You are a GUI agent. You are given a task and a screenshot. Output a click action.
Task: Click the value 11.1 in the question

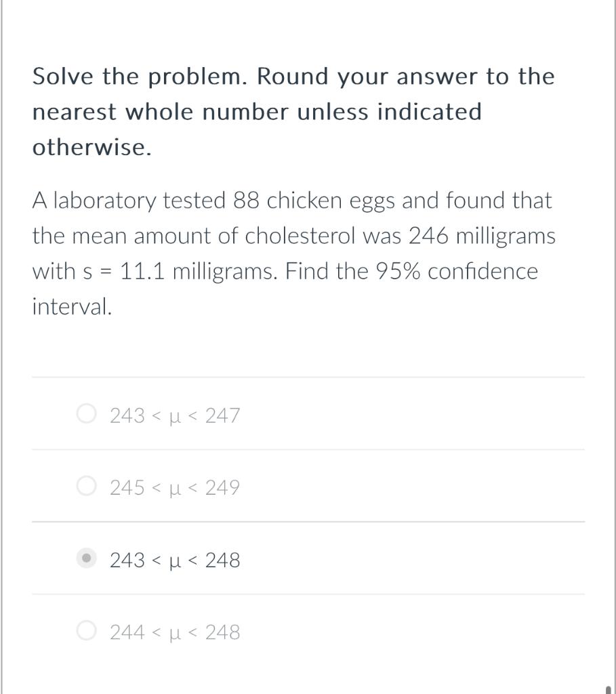pyautogui.click(x=142, y=271)
